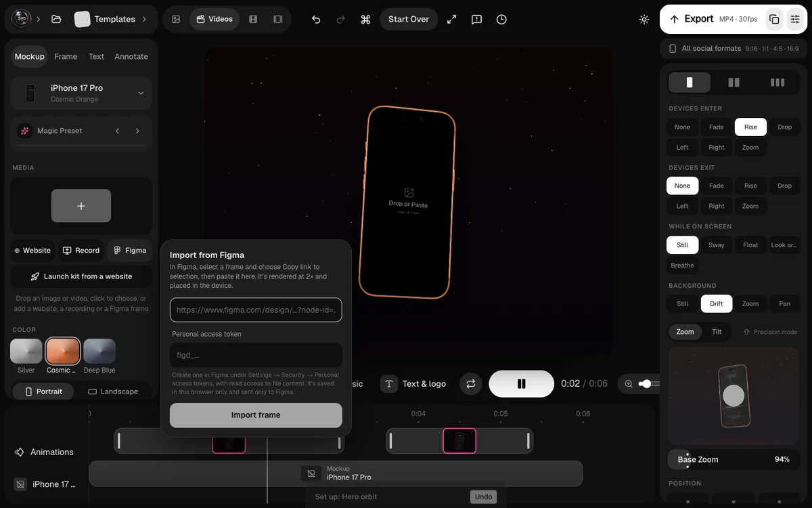Viewport: 812px width, 508px height.
Task: Set devices enter to Rise
Action: (x=750, y=127)
